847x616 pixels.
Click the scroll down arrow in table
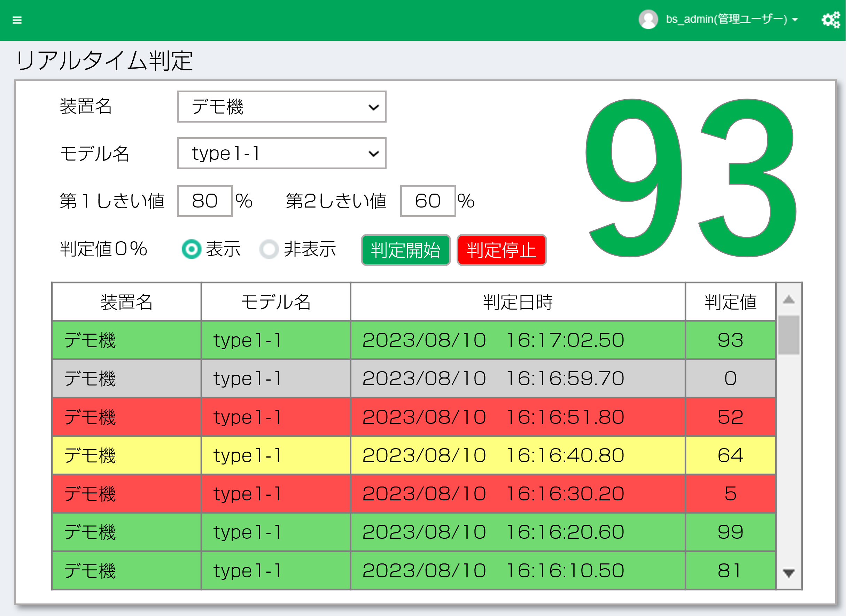(x=788, y=573)
